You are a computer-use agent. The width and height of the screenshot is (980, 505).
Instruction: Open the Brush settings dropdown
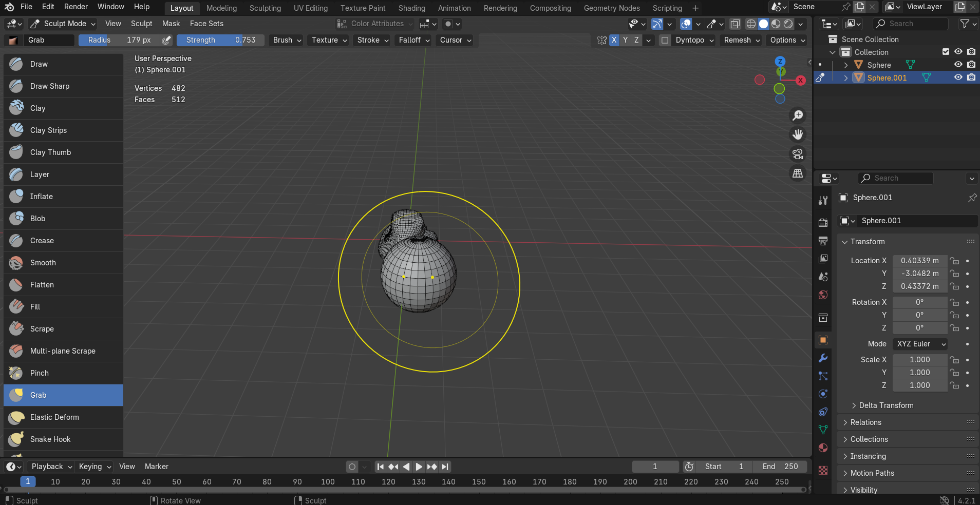pyautogui.click(x=287, y=40)
